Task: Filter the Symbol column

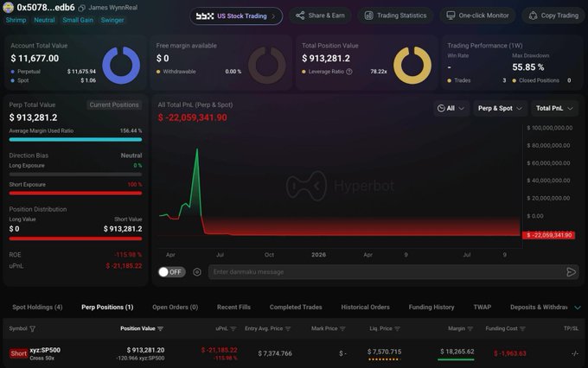Action: [x=33, y=328]
